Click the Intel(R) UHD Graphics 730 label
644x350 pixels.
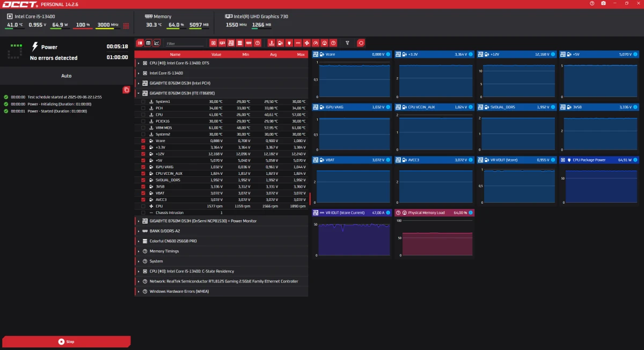(x=260, y=17)
